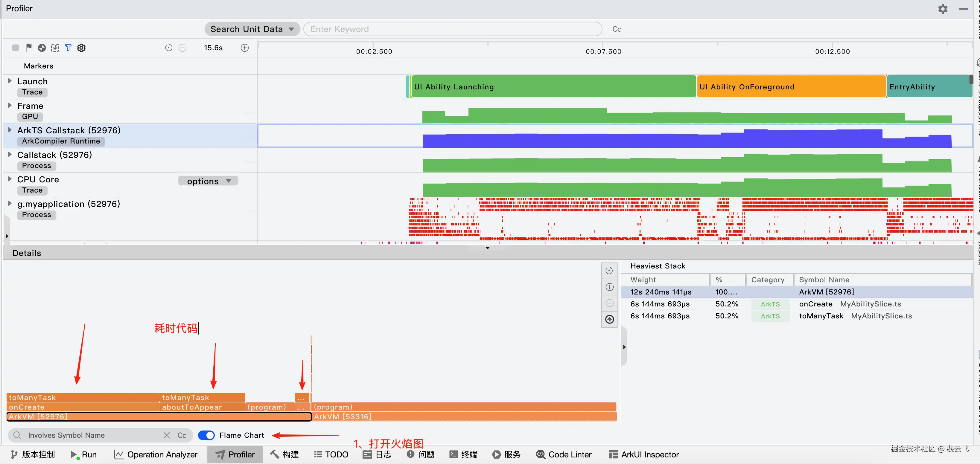This screenshot has height=464, width=980.
Task: Click the up-arrow circle icon in Details
Action: [609, 319]
